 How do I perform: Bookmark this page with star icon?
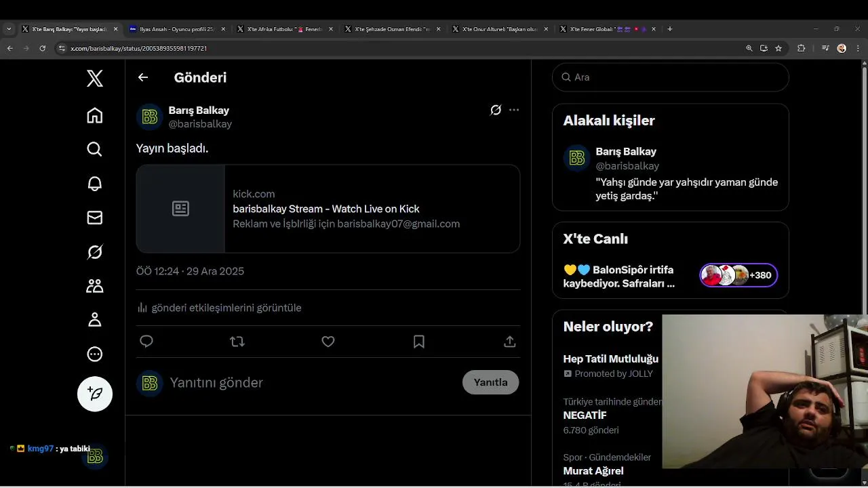pyautogui.click(x=778, y=48)
